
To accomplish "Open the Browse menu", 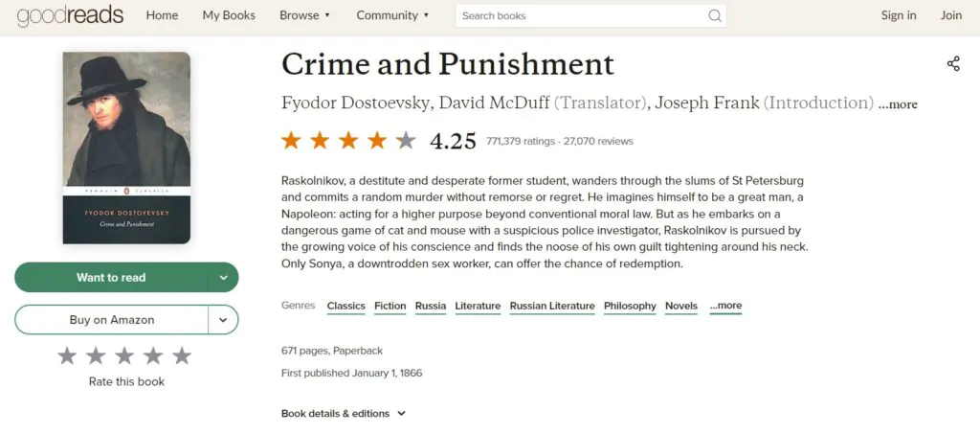I will pyautogui.click(x=304, y=15).
